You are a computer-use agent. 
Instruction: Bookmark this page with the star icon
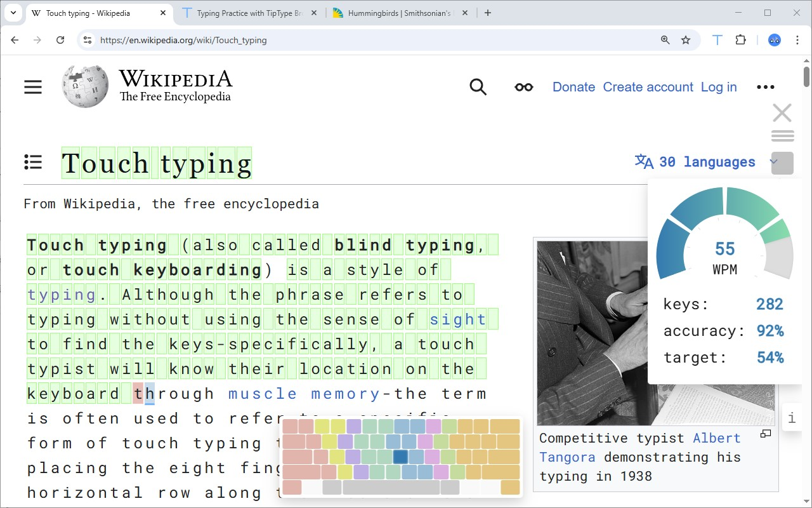[x=686, y=40]
